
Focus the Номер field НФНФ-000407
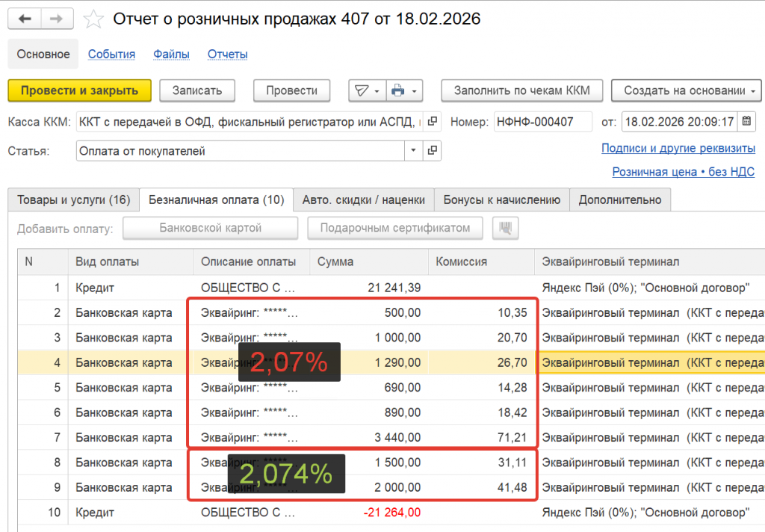point(543,122)
